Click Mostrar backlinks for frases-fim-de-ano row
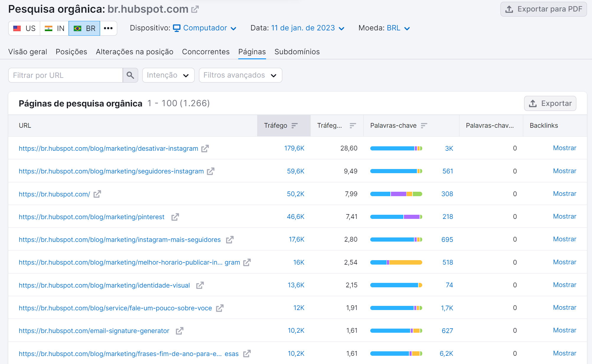Screen dimensions: 592x364 point(565,353)
